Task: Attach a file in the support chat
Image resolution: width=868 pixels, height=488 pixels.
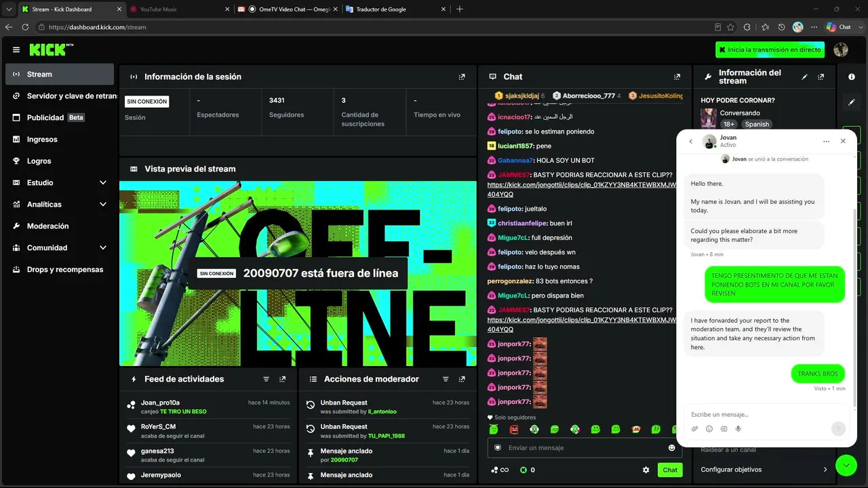Action: click(x=694, y=428)
